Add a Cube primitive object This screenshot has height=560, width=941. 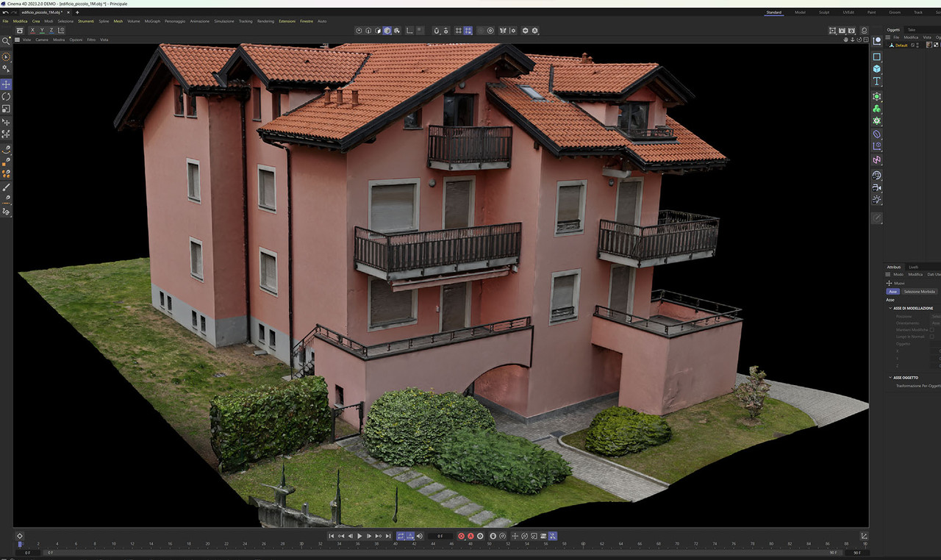click(x=876, y=68)
